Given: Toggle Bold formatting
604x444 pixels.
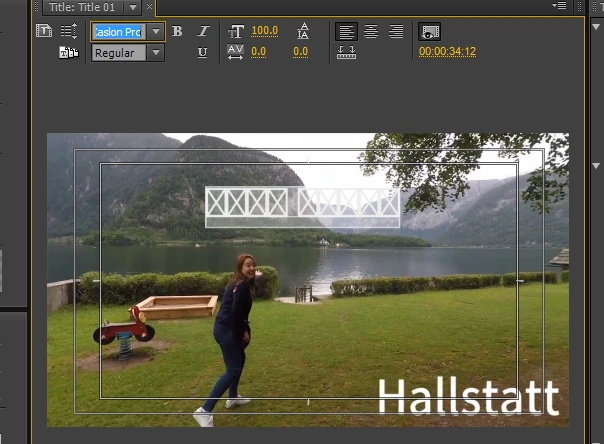Looking at the screenshot, I should pos(177,31).
